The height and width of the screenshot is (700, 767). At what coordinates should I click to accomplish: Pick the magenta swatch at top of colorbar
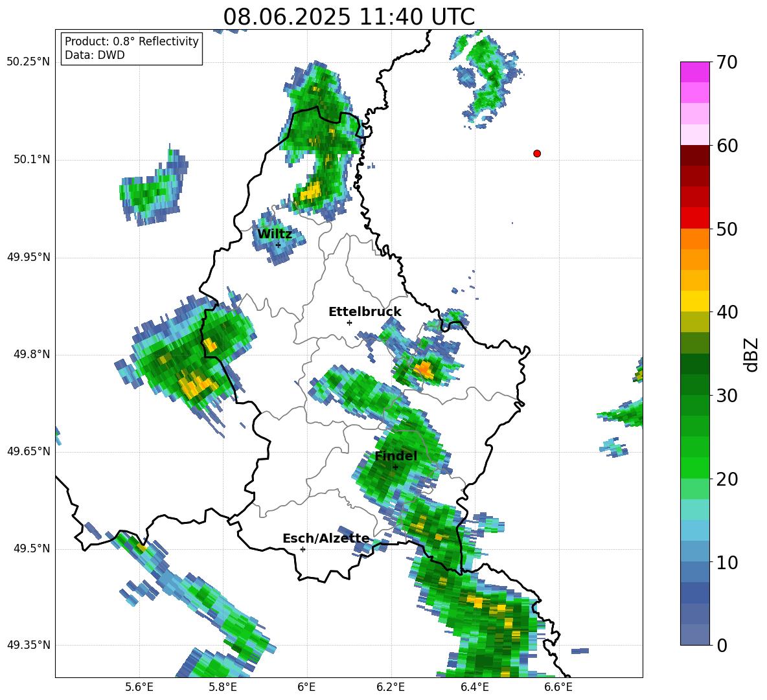coord(694,73)
